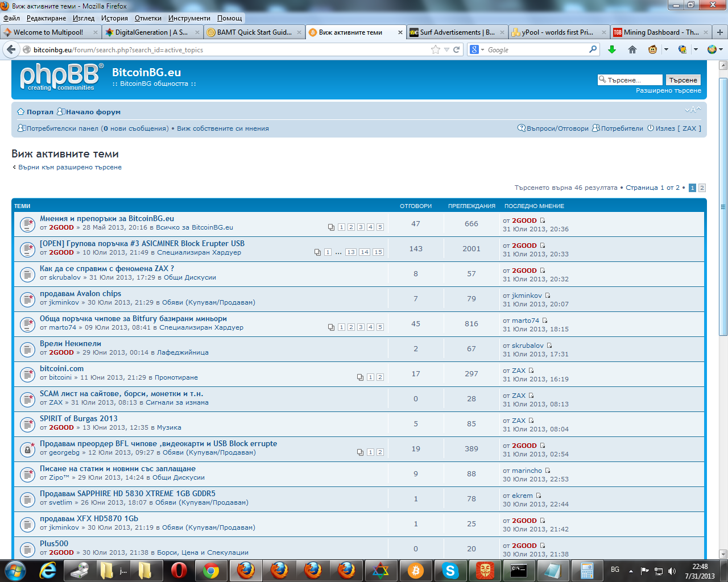Switch to Surf Advertisements tab
This screenshot has width=728, height=582.
[457, 32]
